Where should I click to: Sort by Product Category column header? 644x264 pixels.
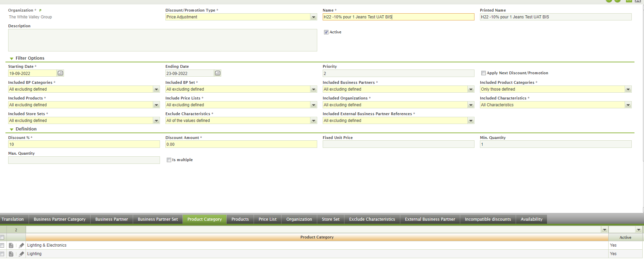pos(317,237)
